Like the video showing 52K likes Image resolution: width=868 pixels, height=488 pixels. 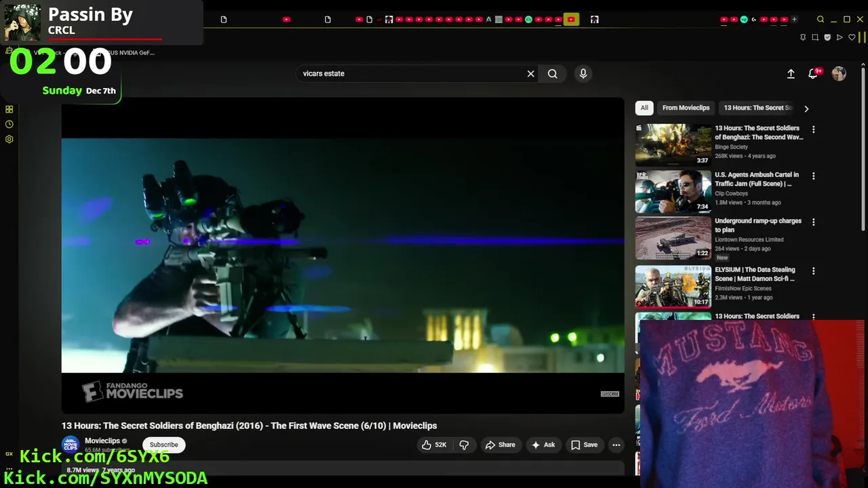(433, 445)
